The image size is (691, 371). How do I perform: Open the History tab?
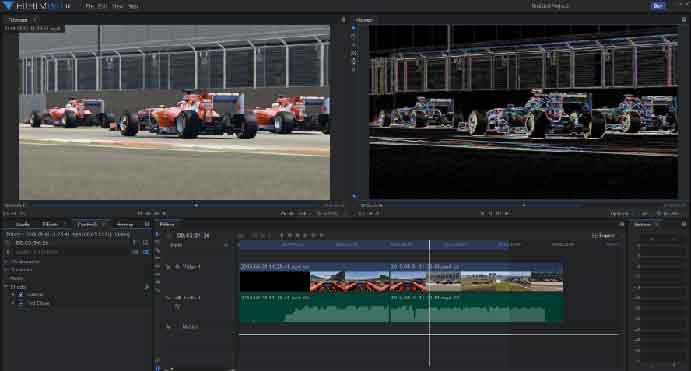tap(125, 224)
